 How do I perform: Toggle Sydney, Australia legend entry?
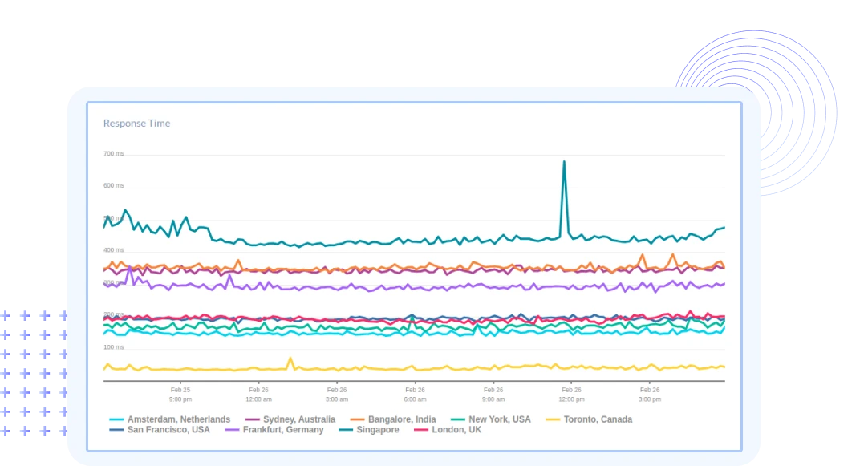click(x=290, y=419)
